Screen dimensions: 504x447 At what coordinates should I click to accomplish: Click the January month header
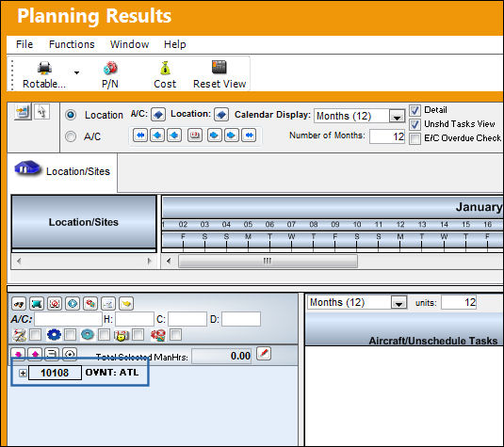pos(479,207)
